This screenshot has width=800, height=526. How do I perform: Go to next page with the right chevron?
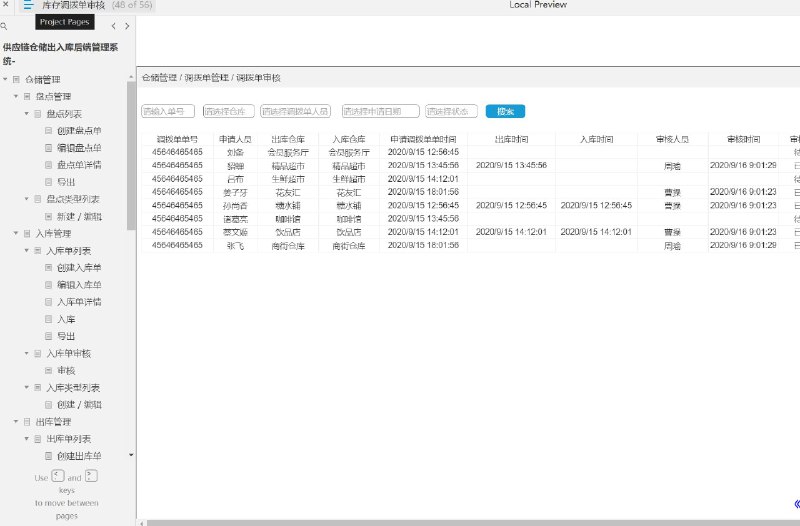coord(127,26)
